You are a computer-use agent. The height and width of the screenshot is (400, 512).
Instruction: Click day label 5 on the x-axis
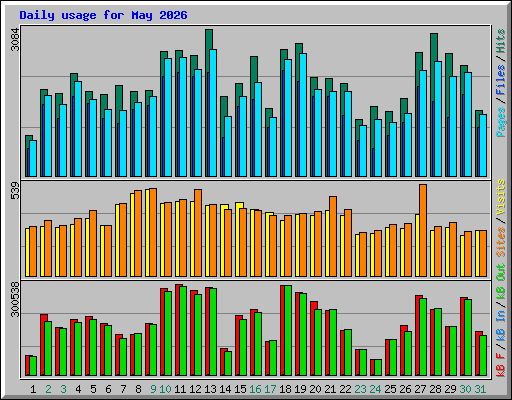(x=93, y=389)
